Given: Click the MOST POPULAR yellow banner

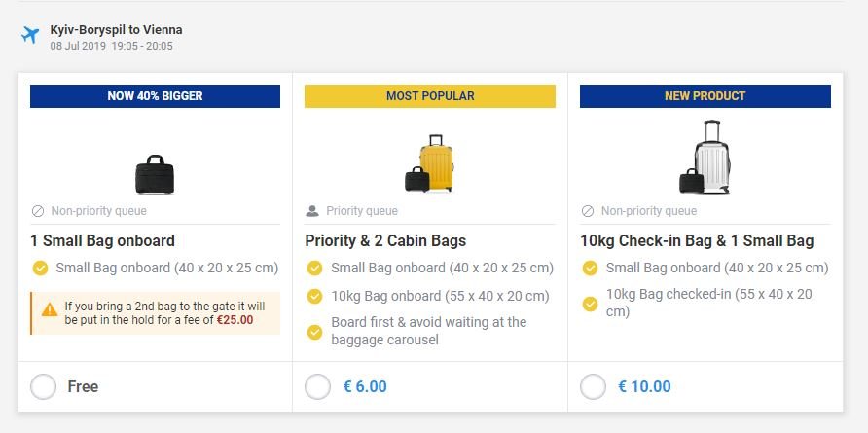Looking at the screenshot, I should [x=429, y=96].
